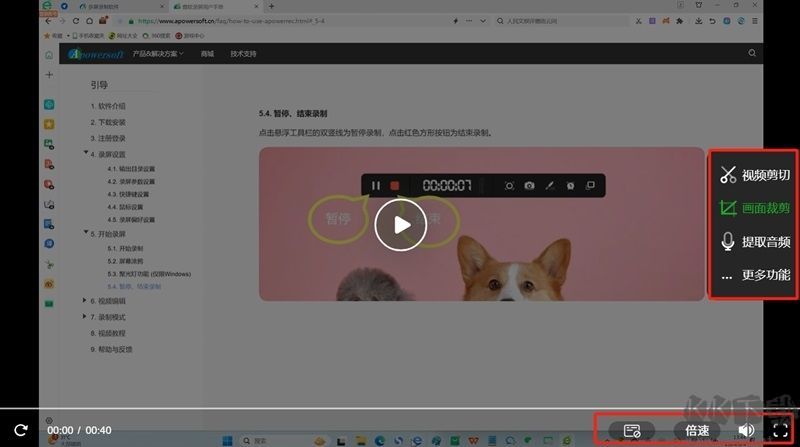The width and height of the screenshot is (800, 447).
Task: Click the spotlight circle icon on recording toolbar
Action: pos(509,186)
